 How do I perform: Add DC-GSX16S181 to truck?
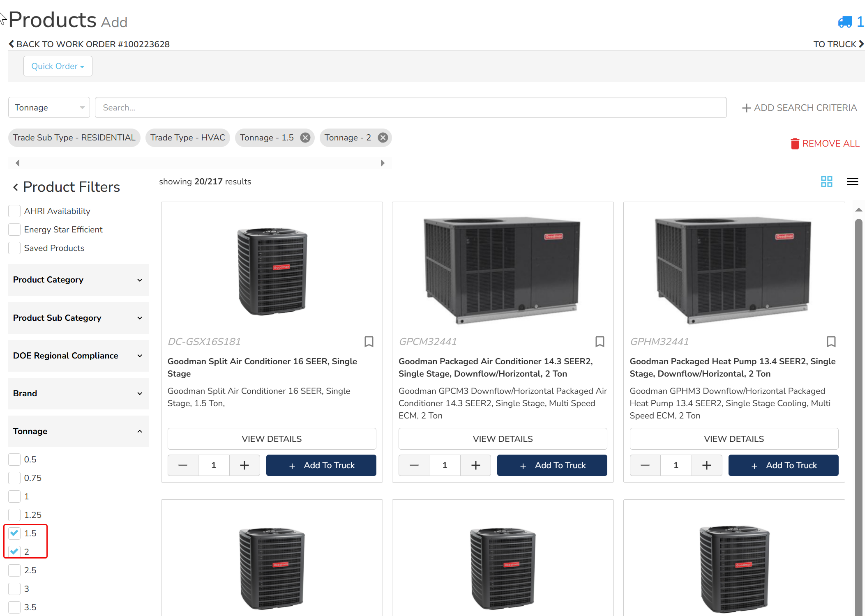tap(321, 465)
